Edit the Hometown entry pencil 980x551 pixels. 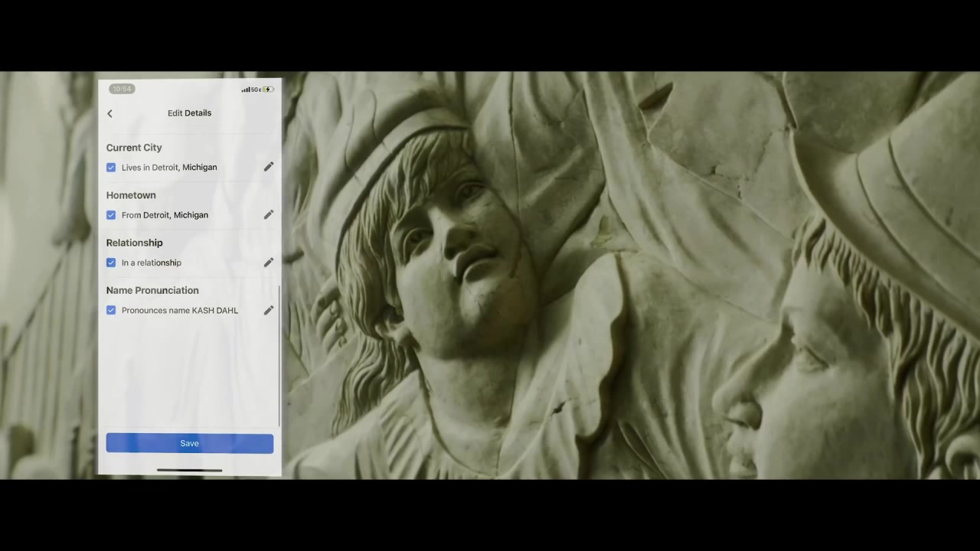[269, 215]
